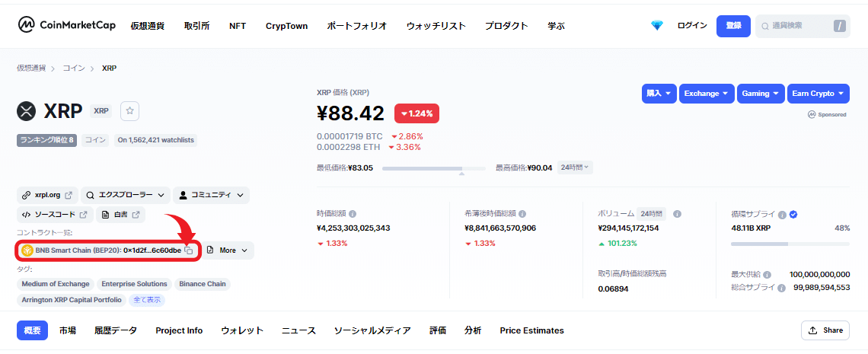Open the Exchange dropdown
This screenshot has width=868, height=354.
pyautogui.click(x=707, y=94)
